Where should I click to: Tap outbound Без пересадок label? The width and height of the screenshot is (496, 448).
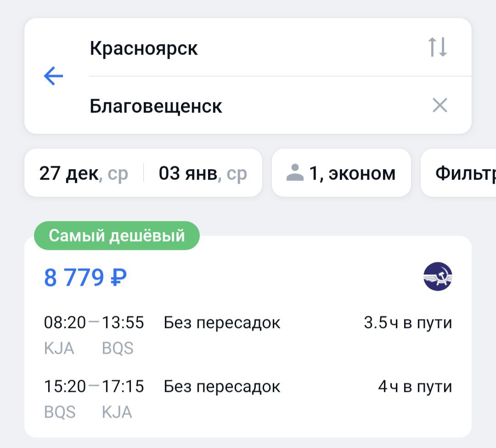tap(222, 323)
